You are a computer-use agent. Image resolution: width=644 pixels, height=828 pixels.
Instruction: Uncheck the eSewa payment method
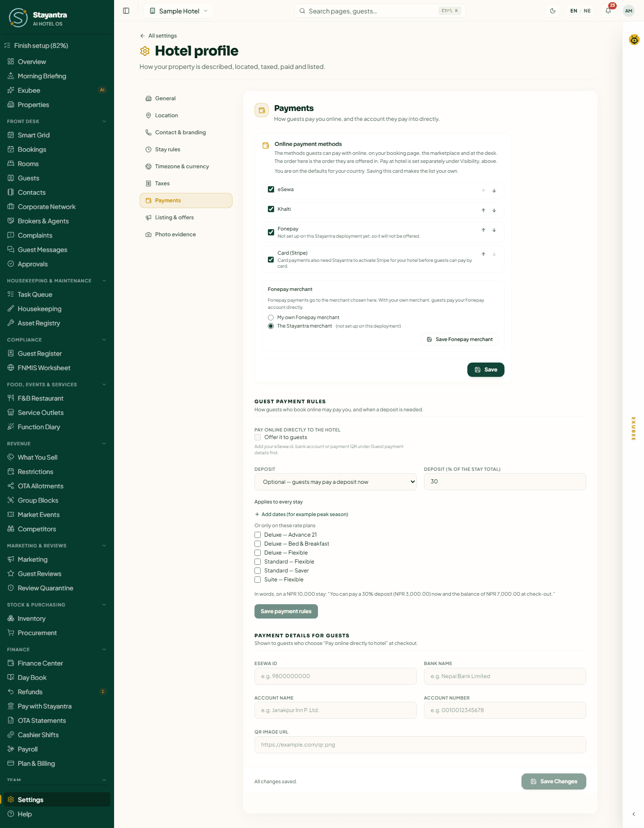click(x=271, y=189)
